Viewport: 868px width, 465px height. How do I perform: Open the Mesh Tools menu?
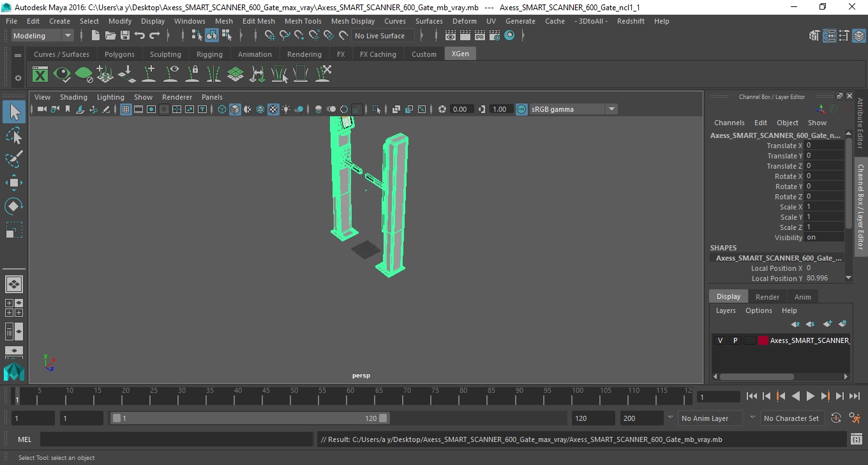coord(303,21)
